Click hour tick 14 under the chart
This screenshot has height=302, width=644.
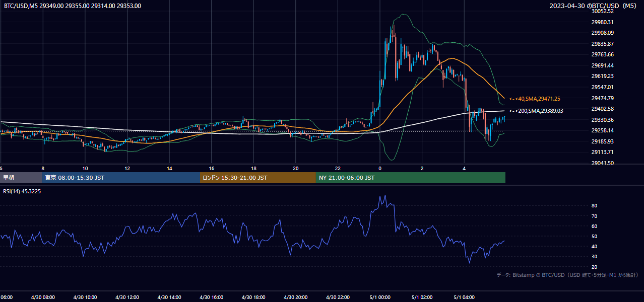(169, 168)
